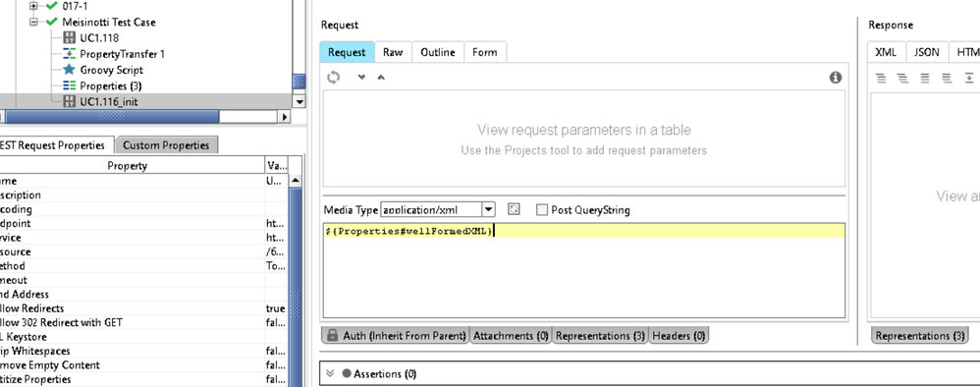The width and height of the screenshot is (980, 387).
Task: Click the Follow Redirects true value
Action: (276, 308)
